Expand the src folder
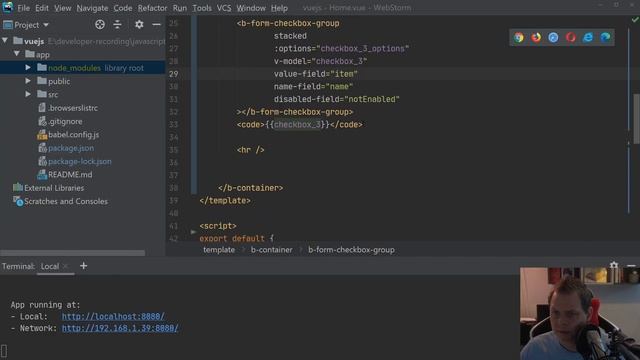The height and width of the screenshot is (360, 640). [x=28, y=94]
